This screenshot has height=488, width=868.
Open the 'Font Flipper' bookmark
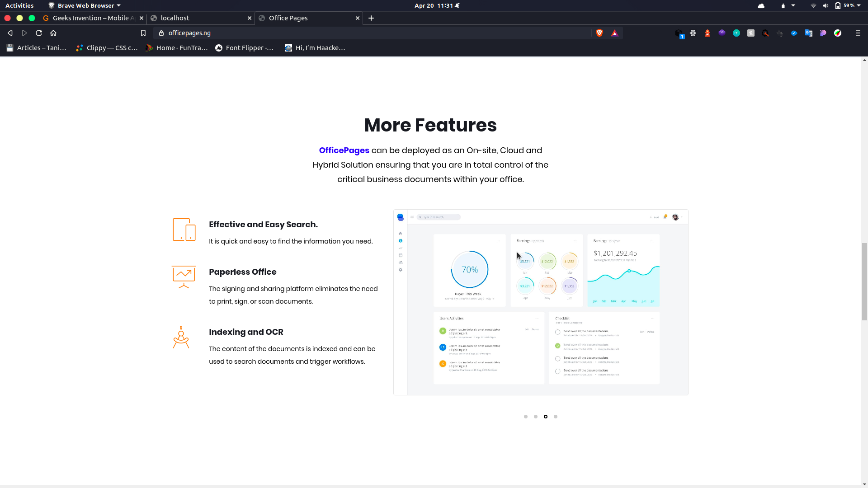[245, 48]
